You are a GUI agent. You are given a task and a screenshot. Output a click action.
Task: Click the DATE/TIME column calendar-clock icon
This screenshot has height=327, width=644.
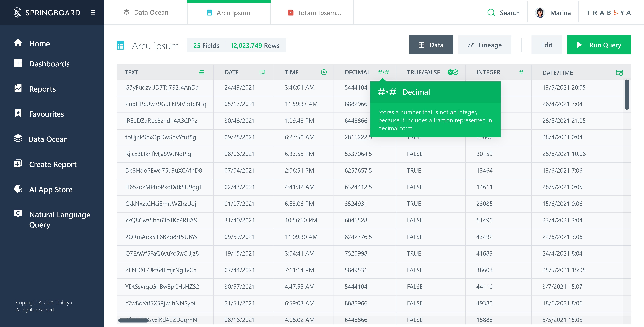point(619,73)
